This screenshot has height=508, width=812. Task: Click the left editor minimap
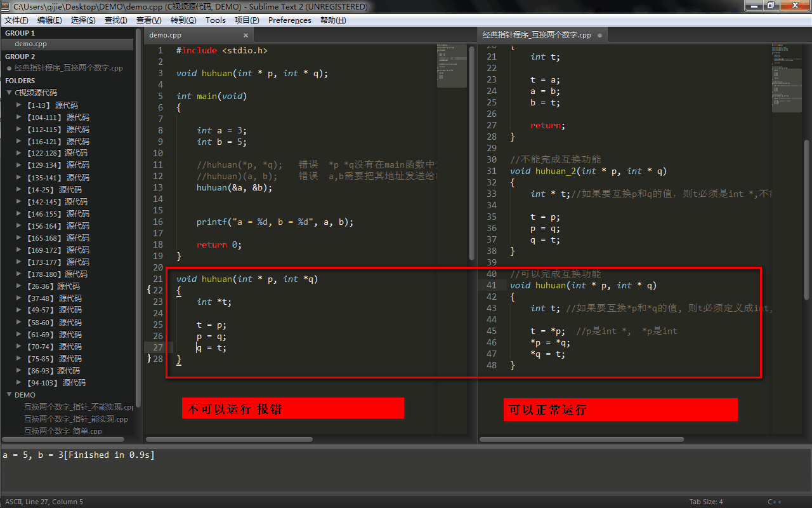pyautogui.click(x=452, y=65)
